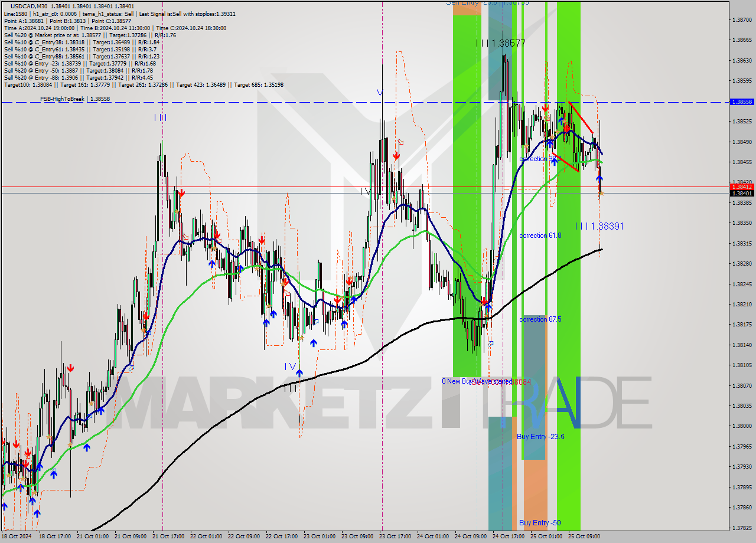The height and width of the screenshot is (543, 756).
Task: Click the blue 1.38558 price tag on axis
Action: [741, 102]
